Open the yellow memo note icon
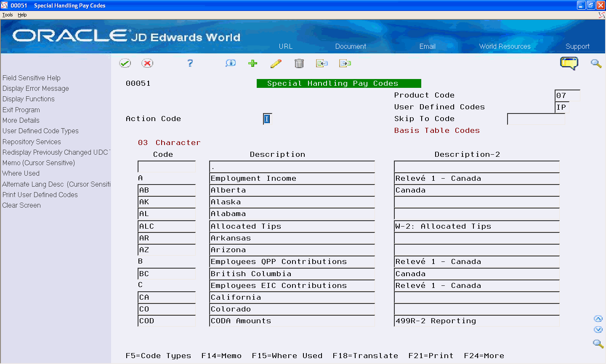This screenshot has height=364, width=606. (x=569, y=63)
